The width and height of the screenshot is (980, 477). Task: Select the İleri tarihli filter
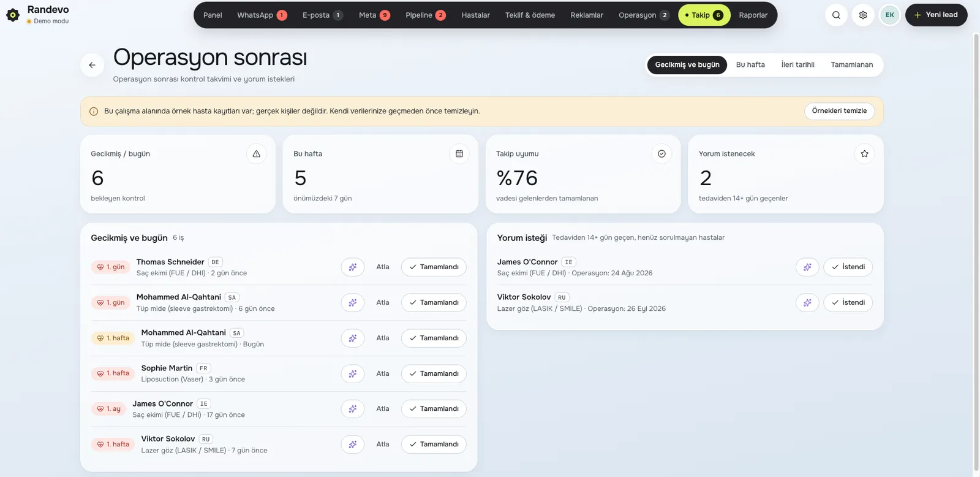point(797,65)
